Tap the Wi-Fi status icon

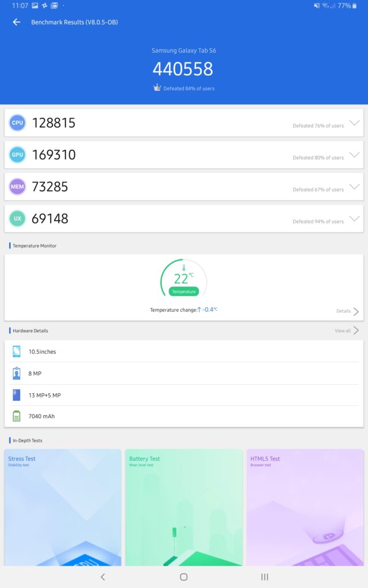[325, 6]
